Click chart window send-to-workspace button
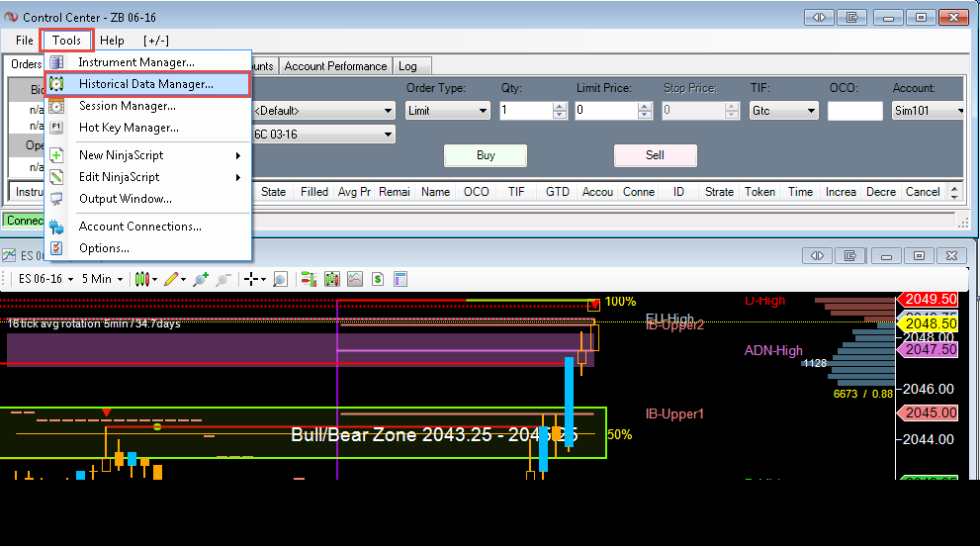This screenshot has height=549, width=980. click(x=850, y=256)
